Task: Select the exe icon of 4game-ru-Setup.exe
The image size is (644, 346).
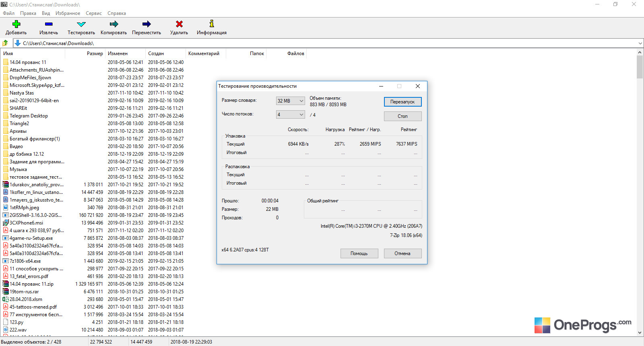Action: pos(6,238)
